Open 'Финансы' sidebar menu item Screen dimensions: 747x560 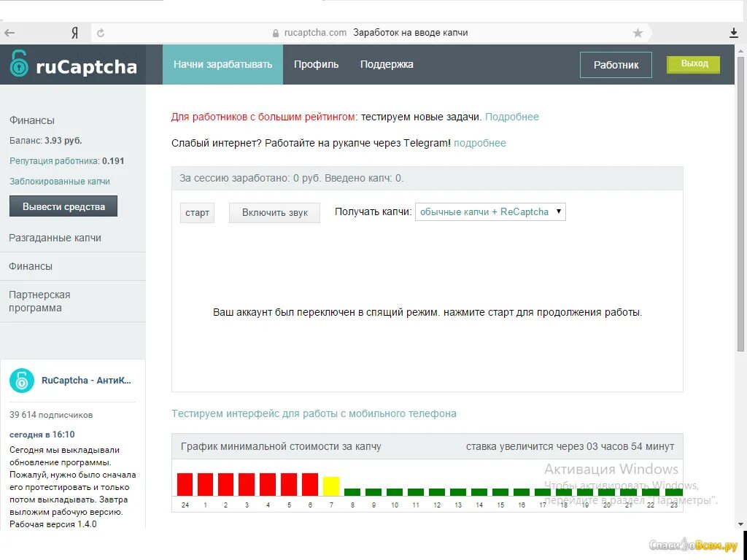coord(31,266)
